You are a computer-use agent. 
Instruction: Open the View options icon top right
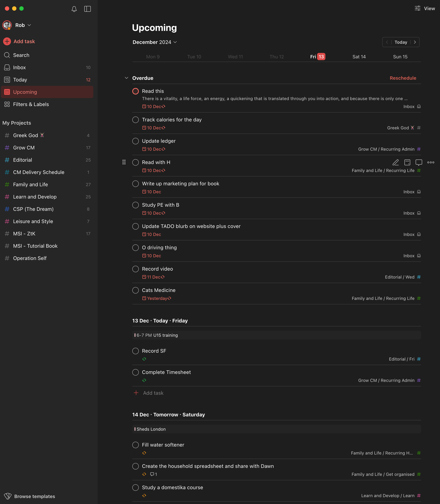click(x=417, y=8)
